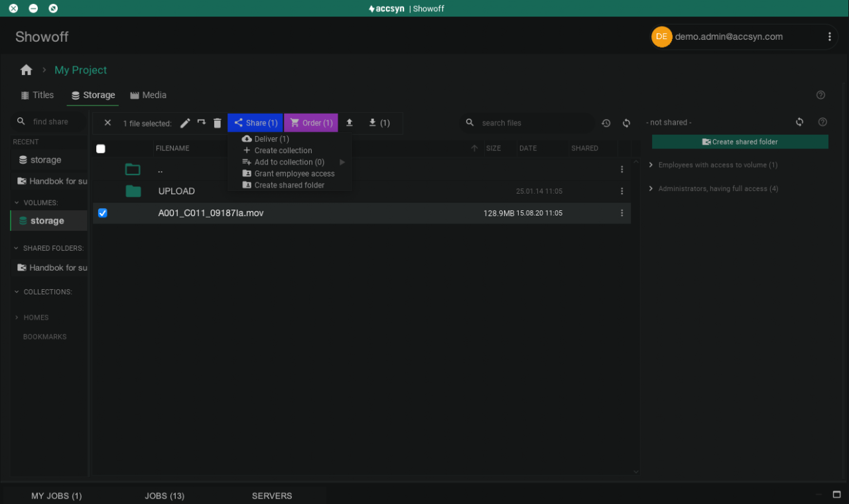Image resolution: width=849 pixels, height=504 pixels.
Task: Click the find share input field
Action: 50,121
